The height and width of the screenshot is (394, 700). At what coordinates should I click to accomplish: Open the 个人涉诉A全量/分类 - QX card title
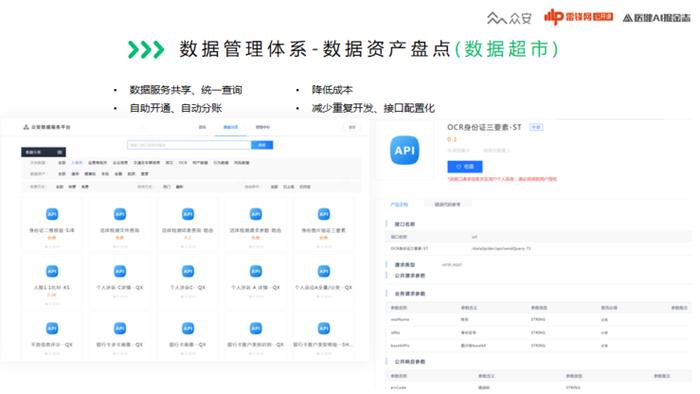pos(324,288)
